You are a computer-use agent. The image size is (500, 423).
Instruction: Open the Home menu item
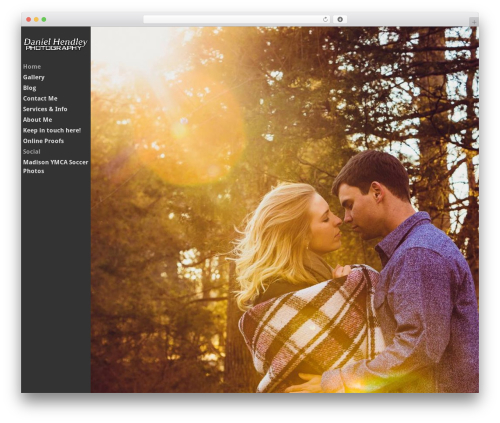(x=32, y=67)
